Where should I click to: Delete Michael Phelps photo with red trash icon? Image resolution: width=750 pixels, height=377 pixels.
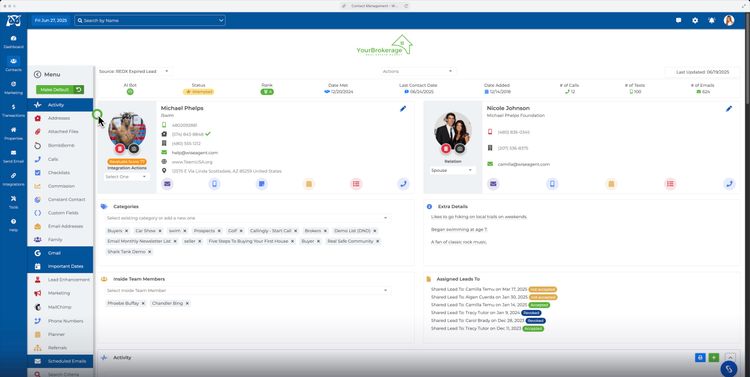pos(120,149)
